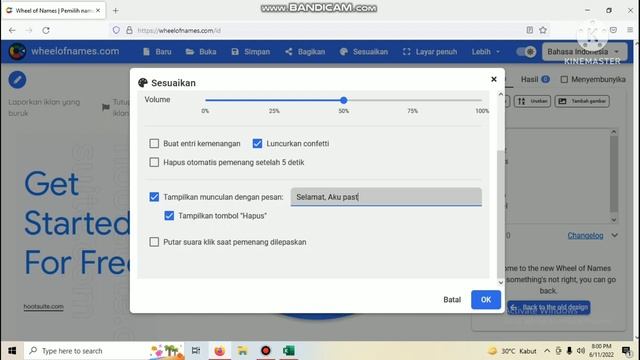This screenshot has width=640, height=360.
Task: Open the Changelog link
Action: [585, 236]
